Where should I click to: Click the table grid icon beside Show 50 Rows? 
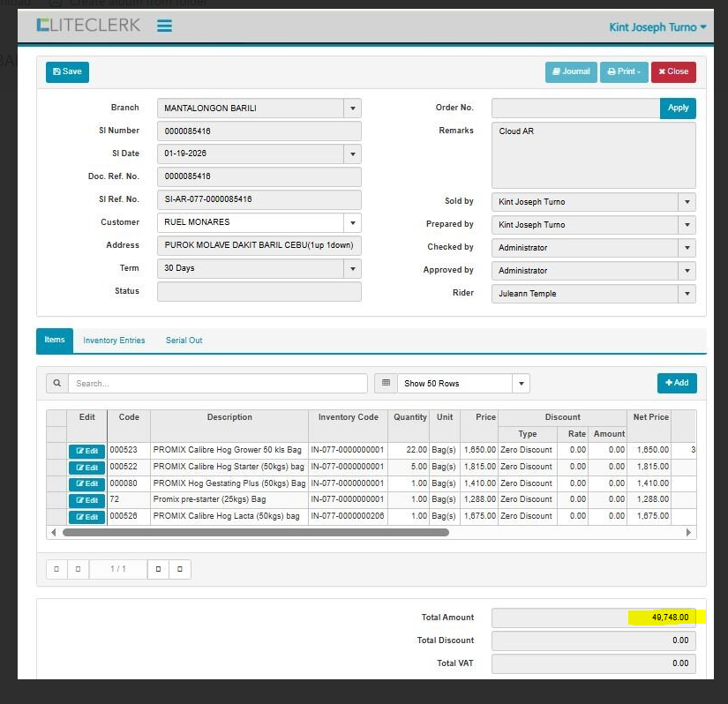click(x=386, y=384)
